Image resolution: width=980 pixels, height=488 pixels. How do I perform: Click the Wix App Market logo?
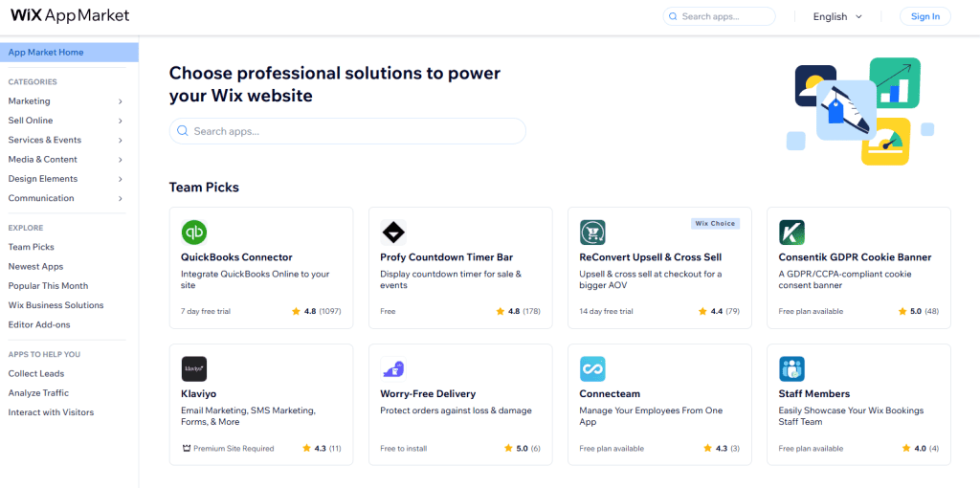[x=70, y=16]
